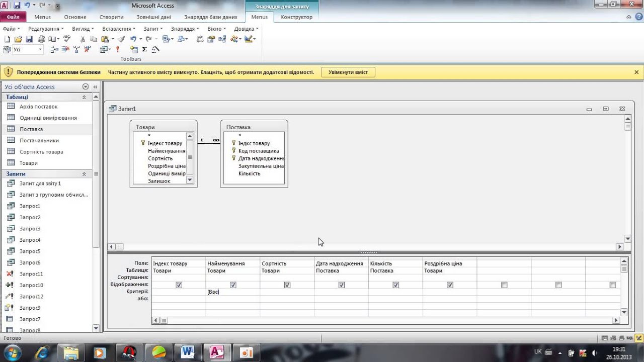Check Відображення box in ninth empty column
Screen dimensions: 644x362
613,285
